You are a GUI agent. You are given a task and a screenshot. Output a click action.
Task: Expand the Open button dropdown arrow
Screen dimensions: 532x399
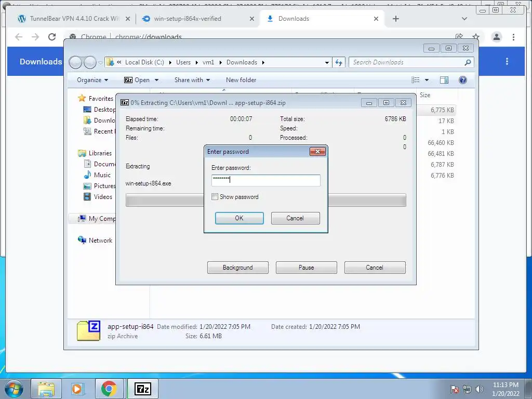click(156, 80)
